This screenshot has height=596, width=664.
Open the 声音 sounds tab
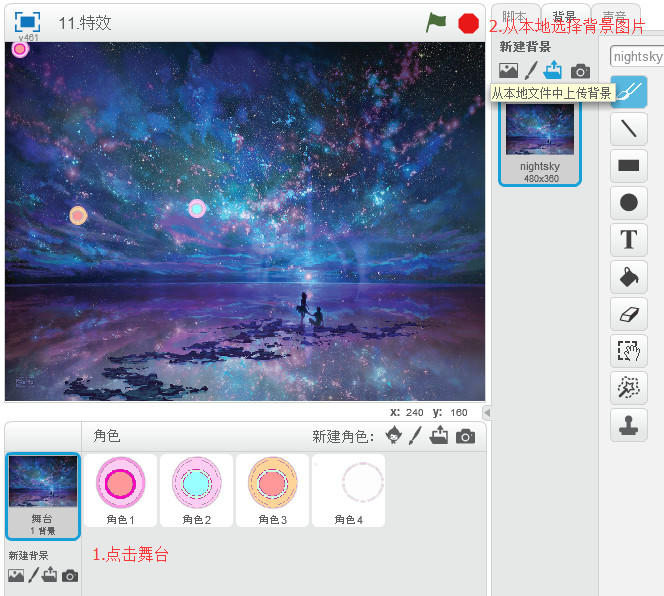(615, 17)
